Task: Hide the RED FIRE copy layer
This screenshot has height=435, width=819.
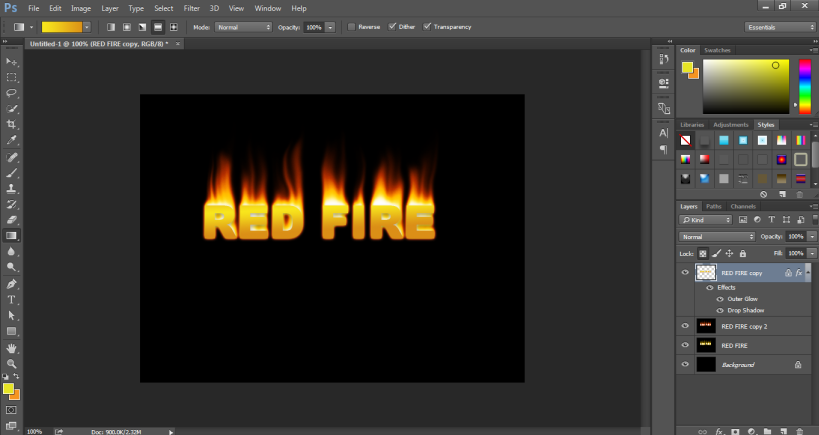Action: [x=685, y=272]
